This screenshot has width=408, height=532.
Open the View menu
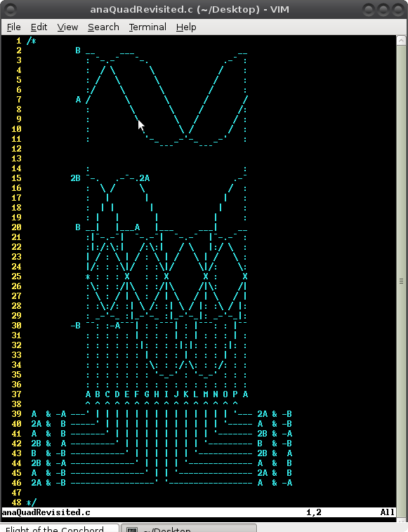pos(67,27)
